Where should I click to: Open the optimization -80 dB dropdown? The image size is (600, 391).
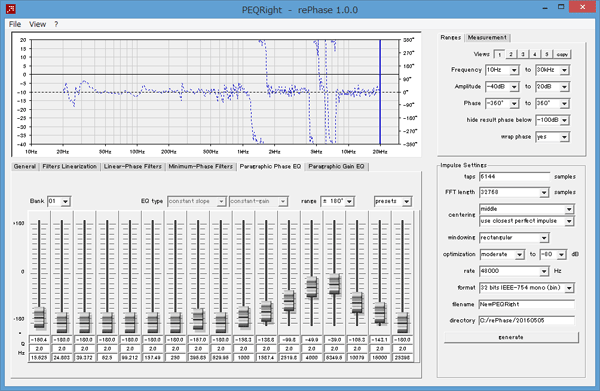553,254
